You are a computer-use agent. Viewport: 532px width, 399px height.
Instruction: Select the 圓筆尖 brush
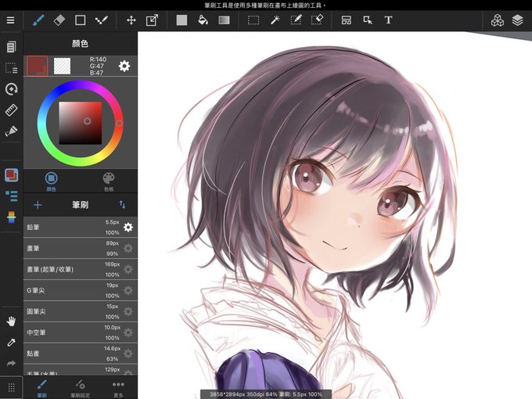pyautogui.click(x=81, y=311)
